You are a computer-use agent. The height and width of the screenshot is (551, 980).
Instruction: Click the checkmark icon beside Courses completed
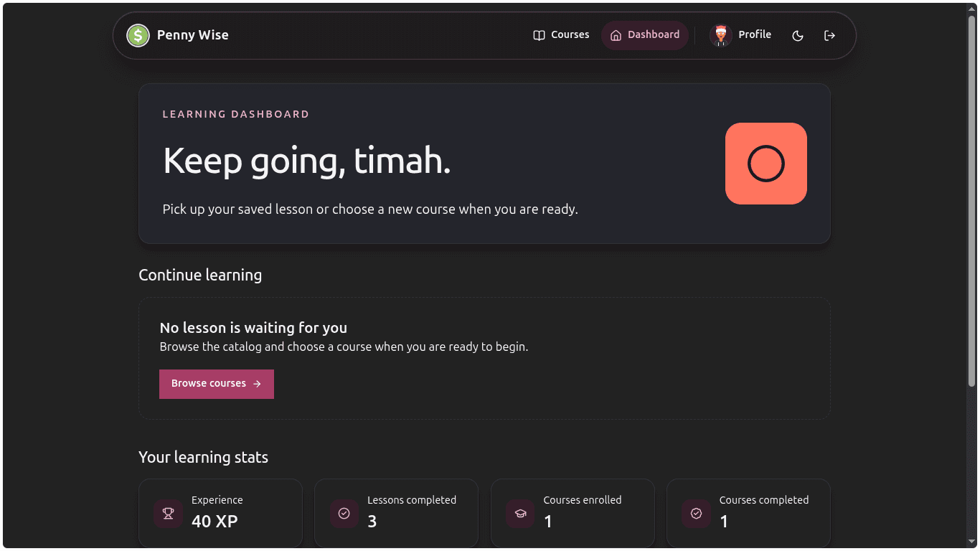pyautogui.click(x=696, y=513)
